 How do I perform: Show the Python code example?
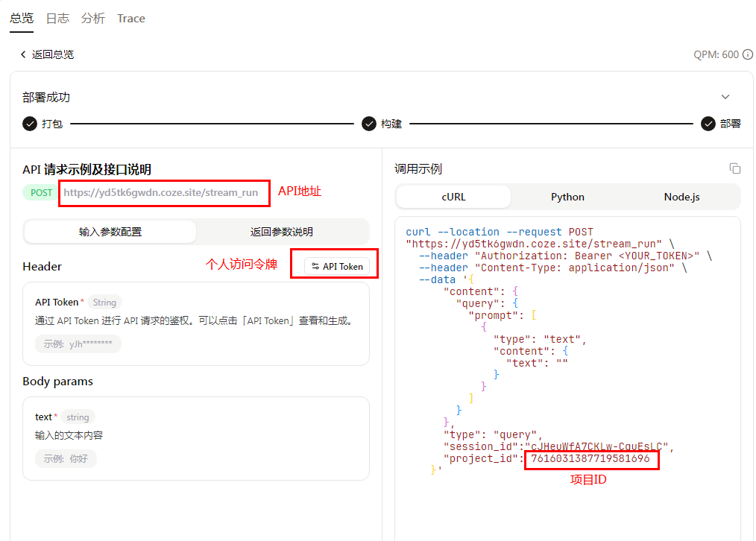pyautogui.click(x=567, y=197)
